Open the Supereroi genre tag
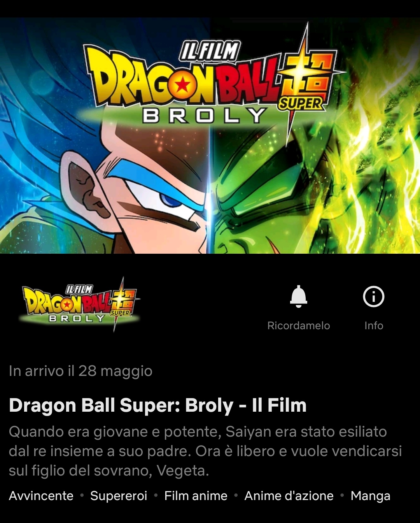The width and height of the screenshot is (420, 523). pos(119,496)
